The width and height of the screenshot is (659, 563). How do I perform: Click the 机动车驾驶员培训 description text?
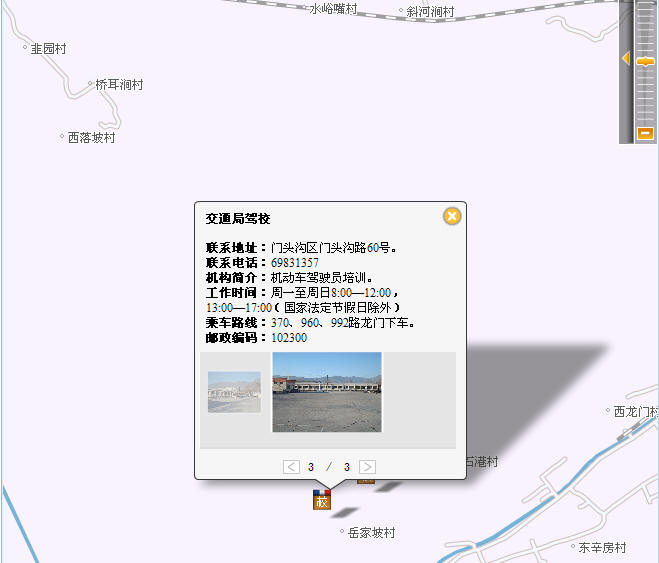click(x=319, y=278)
